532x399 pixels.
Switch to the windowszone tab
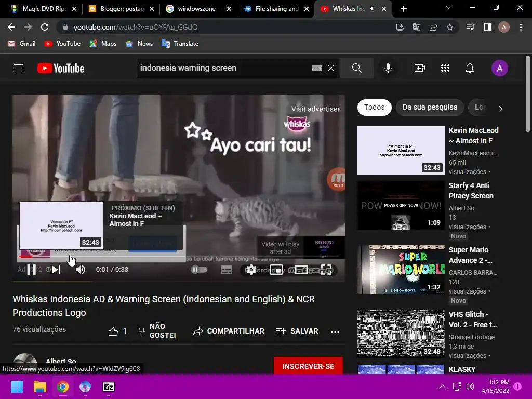(x=198, y=9)
